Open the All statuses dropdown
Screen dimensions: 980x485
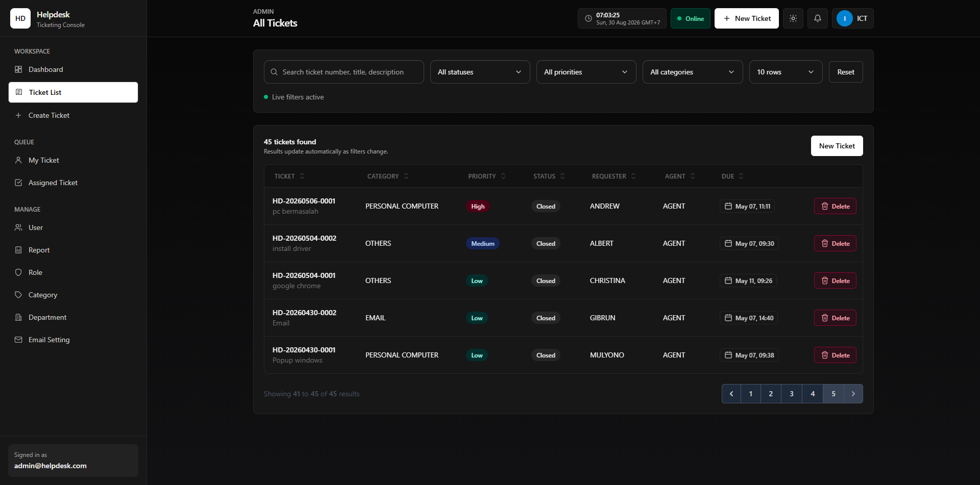480,72
